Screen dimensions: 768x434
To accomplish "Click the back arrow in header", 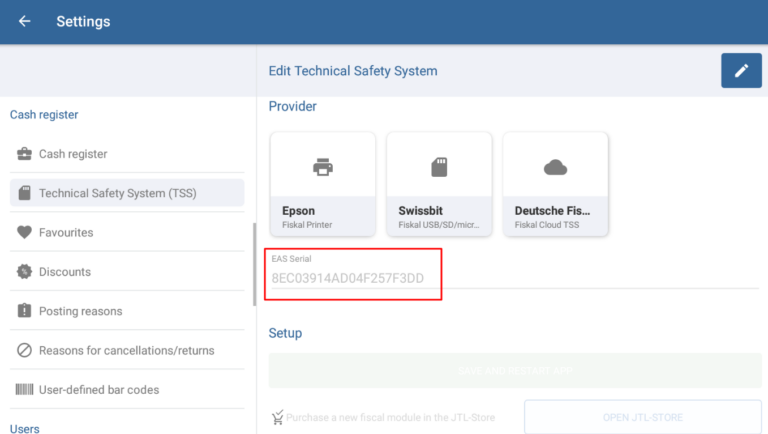I will click(x=25, y=21).
